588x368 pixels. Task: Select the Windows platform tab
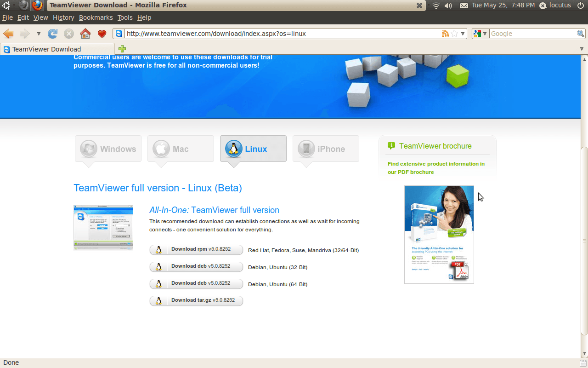[x=108, y=149]
